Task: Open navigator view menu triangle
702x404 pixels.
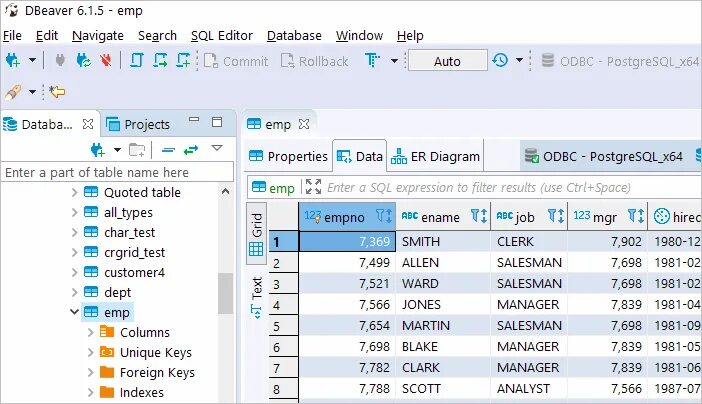Action: point(217,147)
